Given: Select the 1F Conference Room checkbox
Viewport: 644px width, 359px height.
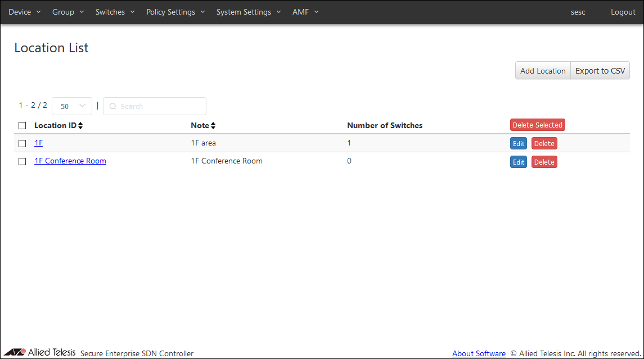Looking at the screenshot, I should tap(22, 161).
